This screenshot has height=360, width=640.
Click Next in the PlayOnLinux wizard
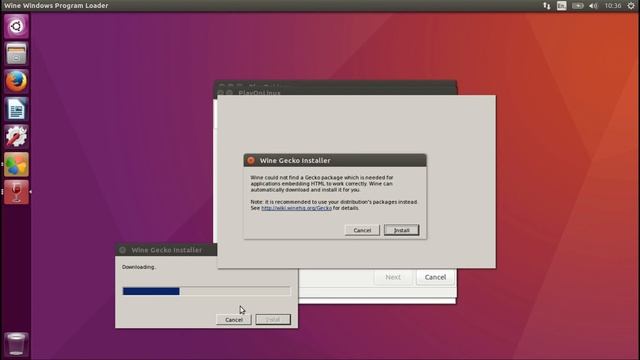point(393,277)
